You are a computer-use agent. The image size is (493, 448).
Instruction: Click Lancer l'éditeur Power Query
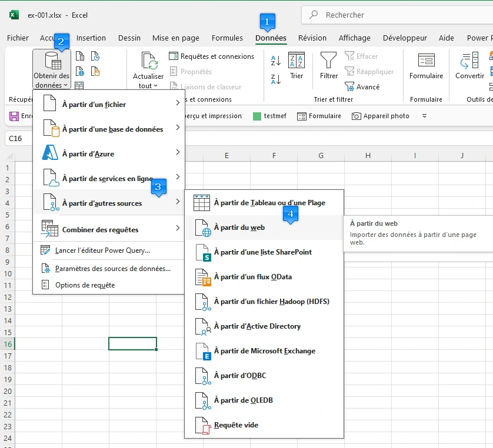tap(102, 250)
